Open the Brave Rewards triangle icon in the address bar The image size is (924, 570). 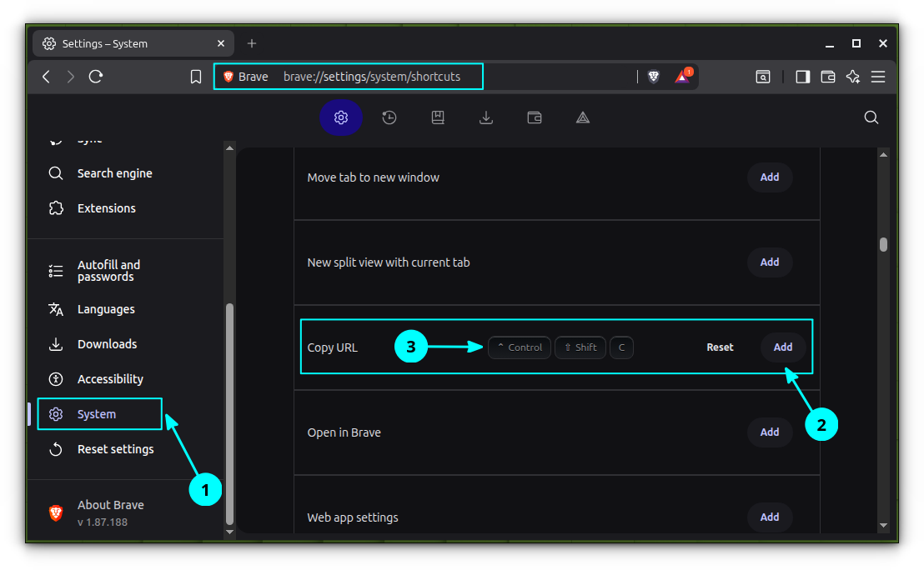(682, 77)
